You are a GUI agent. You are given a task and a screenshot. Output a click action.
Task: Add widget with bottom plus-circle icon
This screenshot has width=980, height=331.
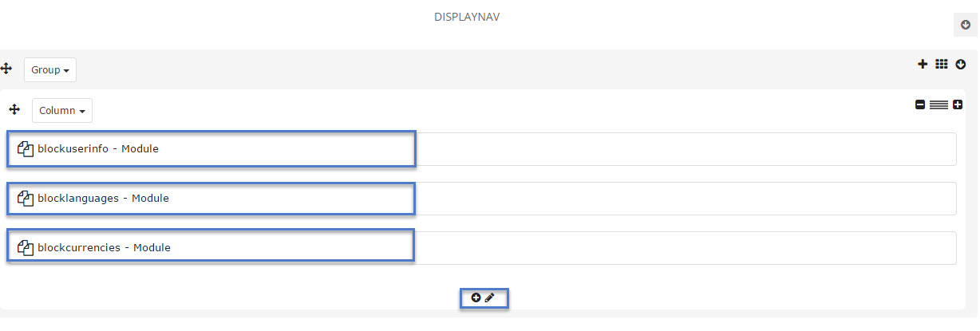476,298
